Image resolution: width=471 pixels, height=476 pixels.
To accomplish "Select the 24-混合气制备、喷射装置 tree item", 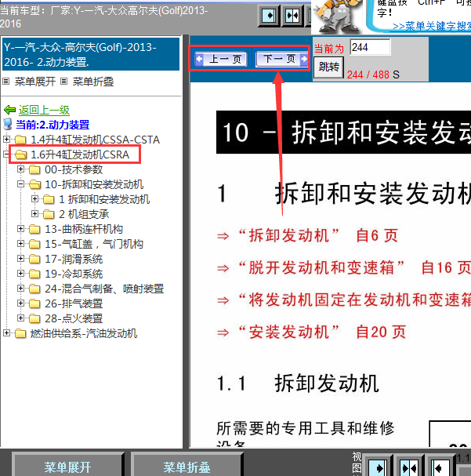I will pos(104,289).
